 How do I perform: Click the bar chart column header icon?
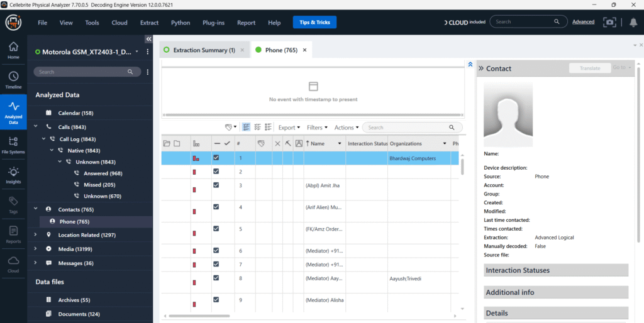click(x=196, y=144)
